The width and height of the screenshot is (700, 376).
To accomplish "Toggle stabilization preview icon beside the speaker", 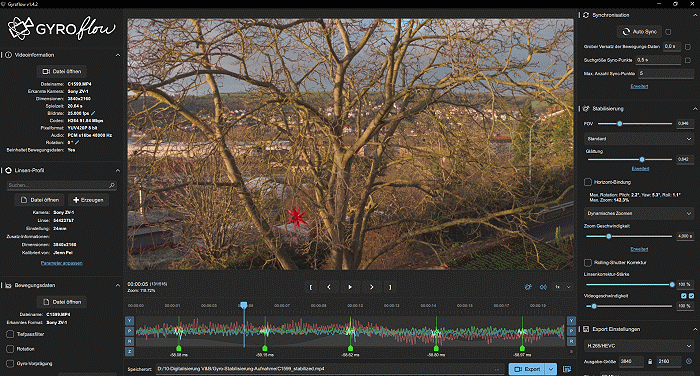I will click(x=528, y=287).
